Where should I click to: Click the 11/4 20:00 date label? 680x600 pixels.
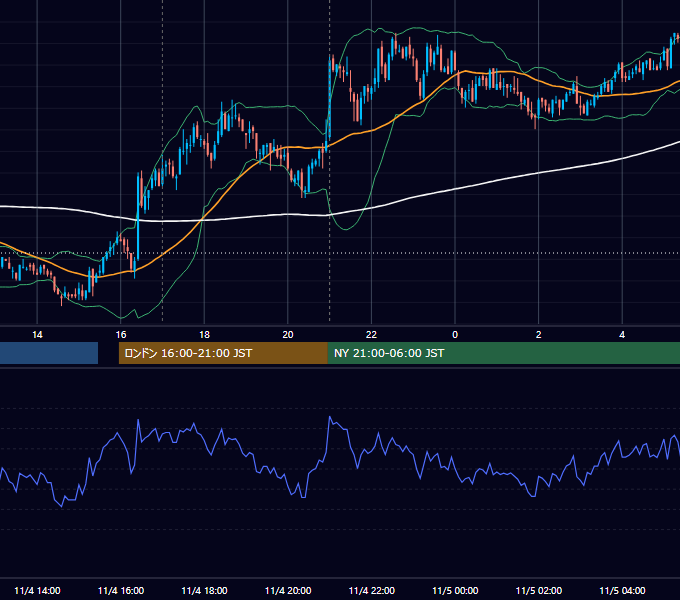[x=288, y=590]
